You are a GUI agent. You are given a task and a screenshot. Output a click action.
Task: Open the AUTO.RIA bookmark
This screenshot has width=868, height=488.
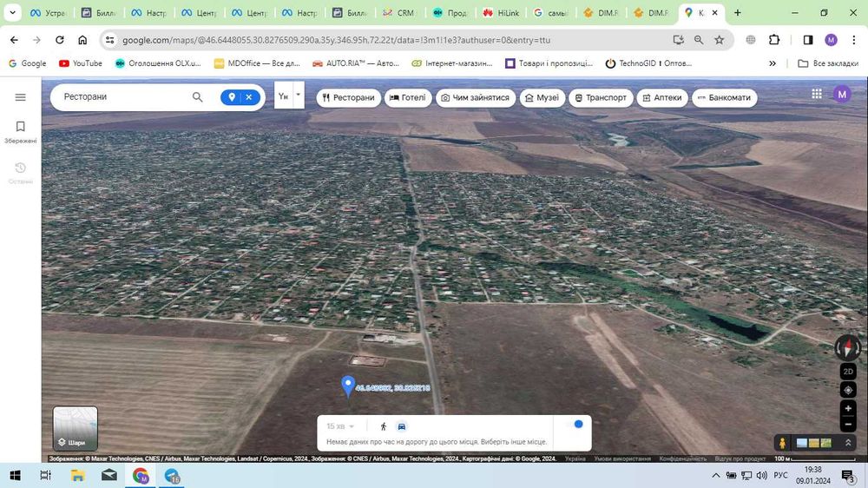pos(355,63)
